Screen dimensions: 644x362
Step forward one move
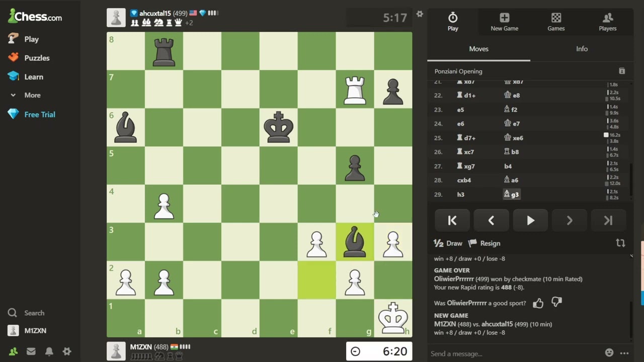pos(569,220)
